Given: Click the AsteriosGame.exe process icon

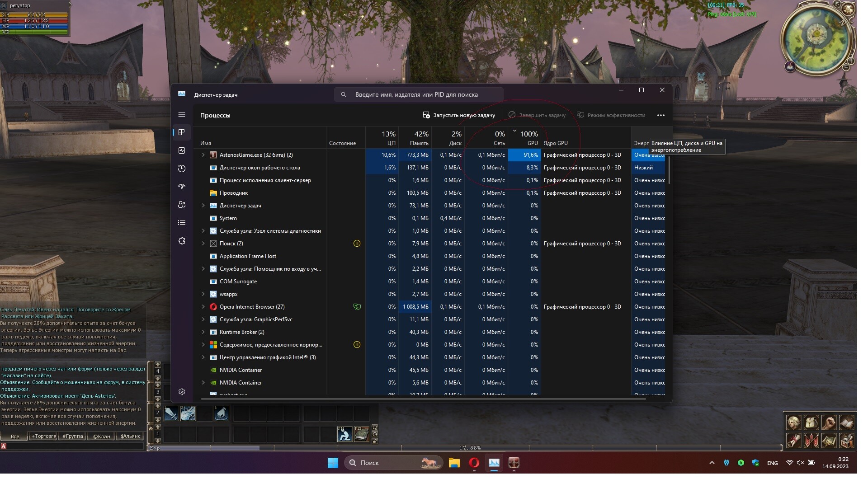Looking at the screenshot, I should tap(213, 155).
